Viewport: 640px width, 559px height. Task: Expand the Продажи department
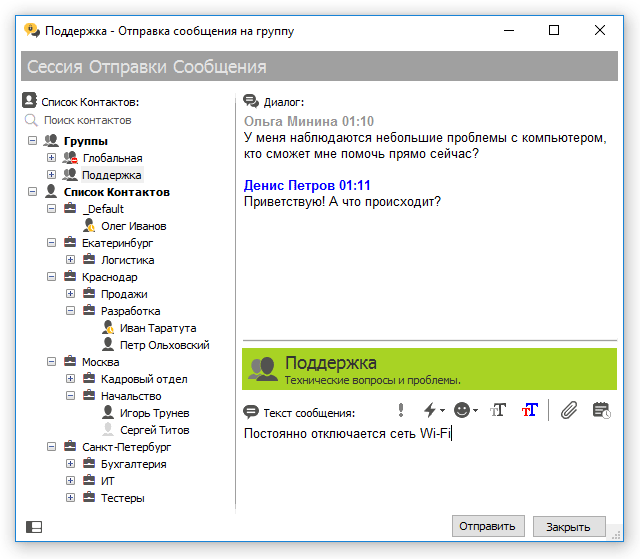[71, 293]
